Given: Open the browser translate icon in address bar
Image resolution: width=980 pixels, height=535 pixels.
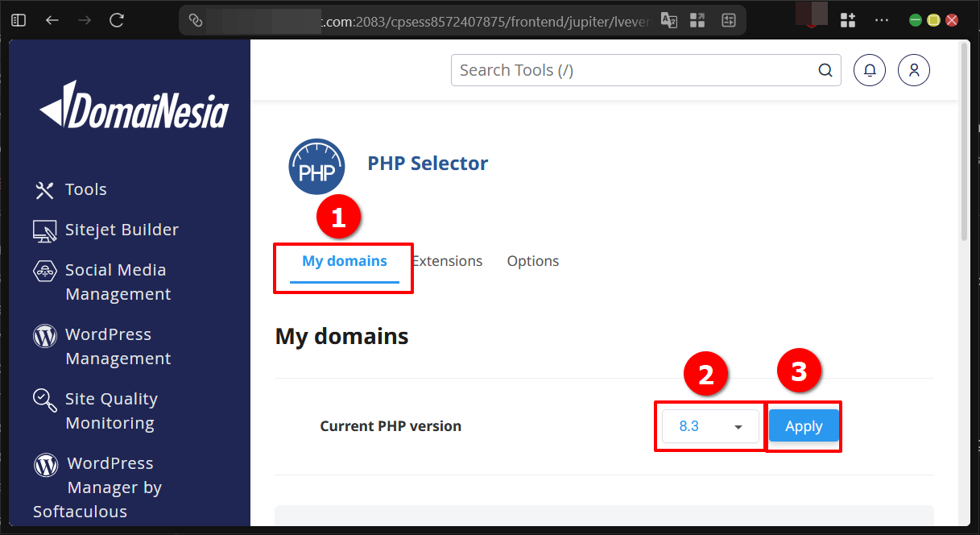Looking at the screenshot, I should 668,20.
